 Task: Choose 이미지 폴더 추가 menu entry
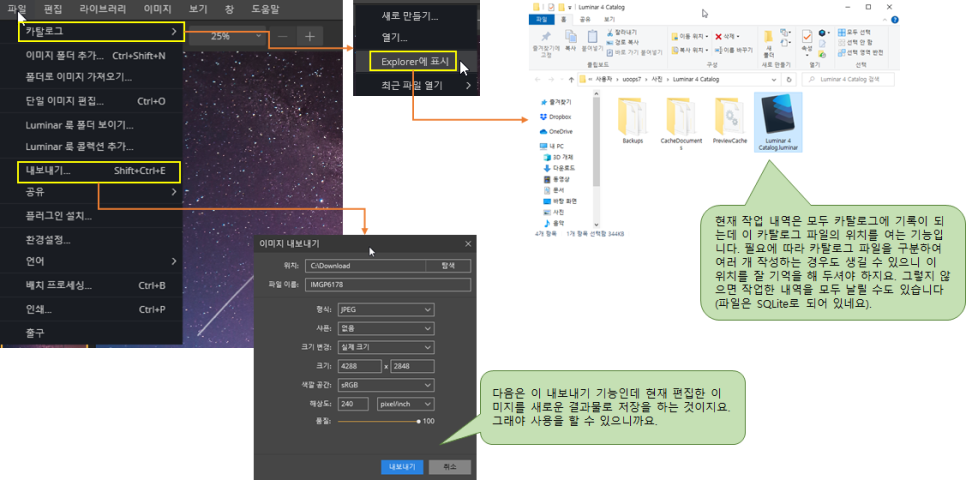(92, 56)
